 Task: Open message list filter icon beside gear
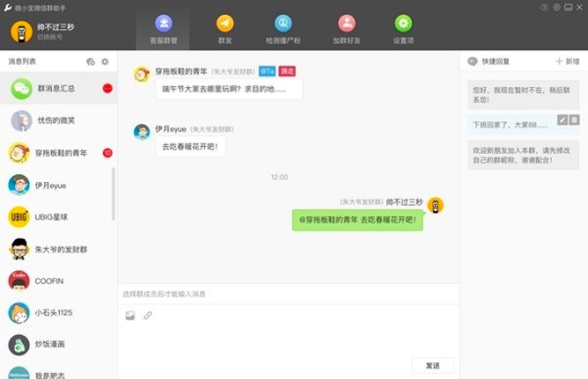[91, 62]
